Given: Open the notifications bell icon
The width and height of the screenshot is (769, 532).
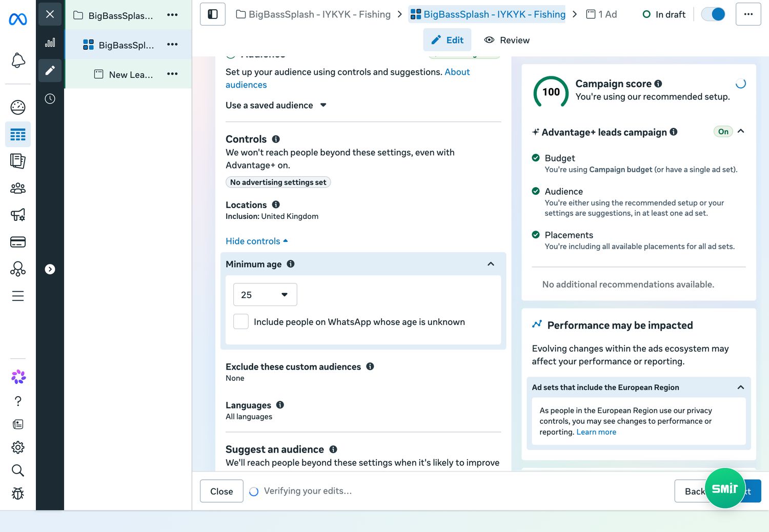Looking at the screenshot, I should click(x=18, y=60).
